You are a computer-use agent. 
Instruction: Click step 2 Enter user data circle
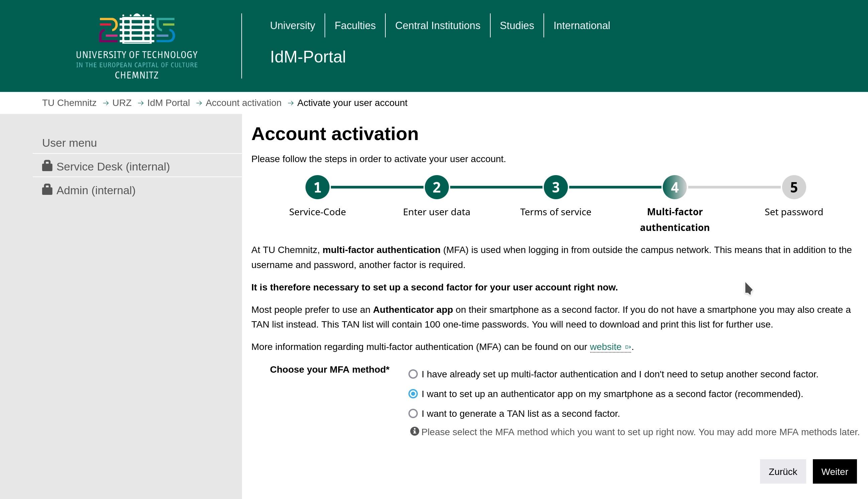(436, 187)
